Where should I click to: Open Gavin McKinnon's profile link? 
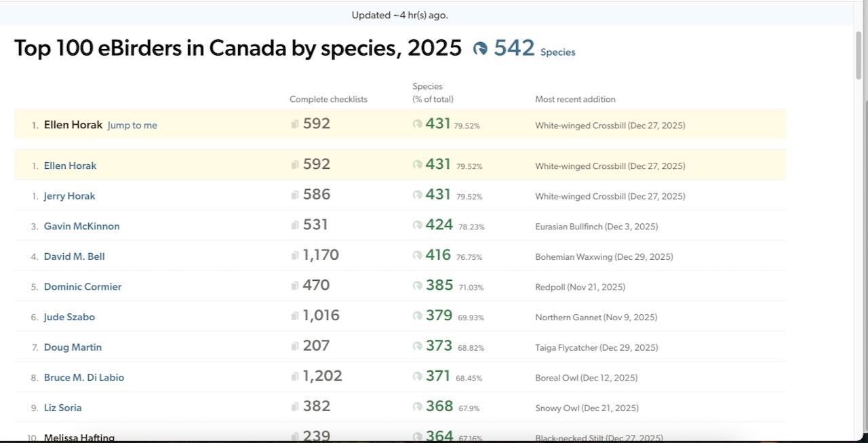[x=81, y=227]
